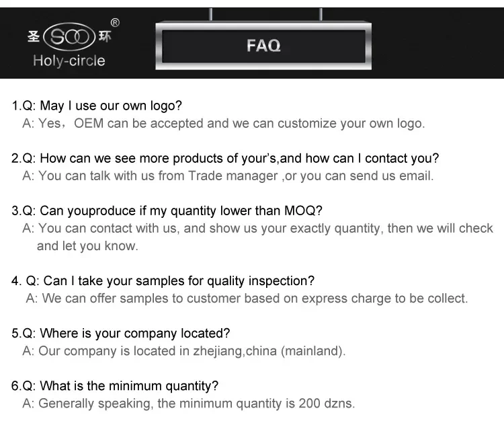
Task: Select question 4 about quality inspection samples
Action: coord(163,280)
